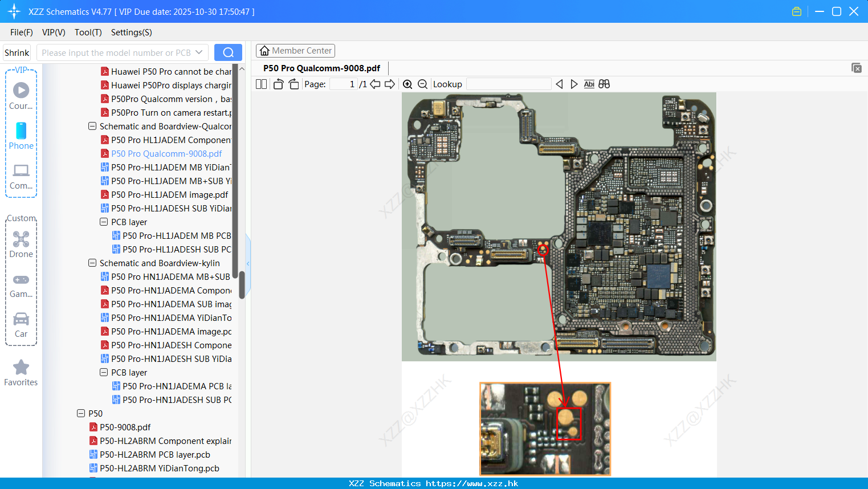Click the blue search button
This screenshot has width=868, height=489.
(x=228, y=52)
